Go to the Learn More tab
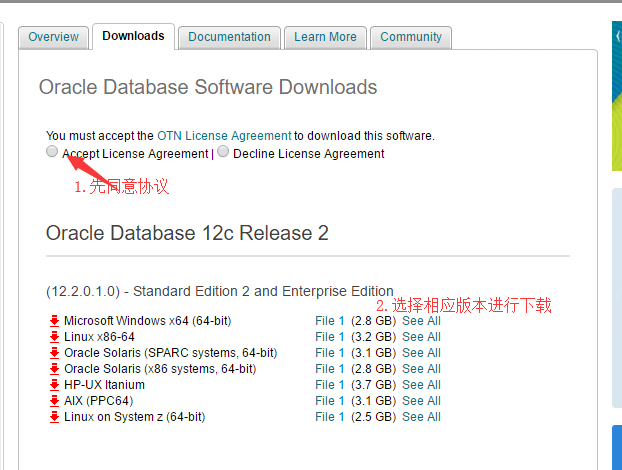Viewport: 622px width, 470px height. [325, 37]
